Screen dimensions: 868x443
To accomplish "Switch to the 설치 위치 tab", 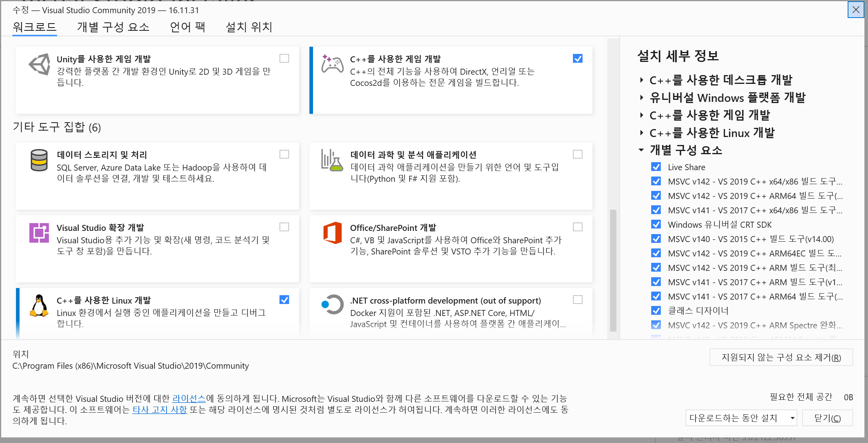I will (249, 27).
